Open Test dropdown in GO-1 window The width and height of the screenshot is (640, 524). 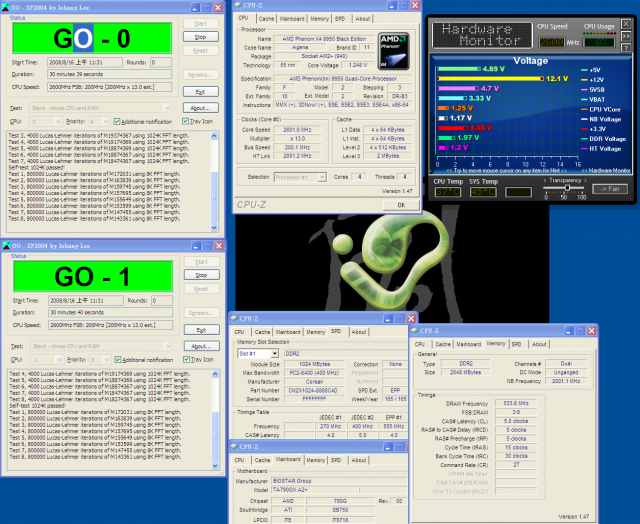[x=168, y=346]
